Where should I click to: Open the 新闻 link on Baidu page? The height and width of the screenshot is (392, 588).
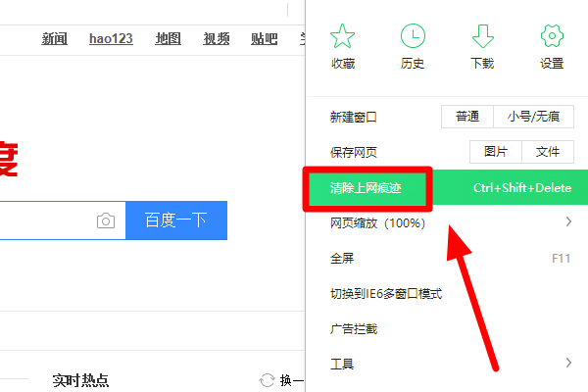tap(54, 38)
